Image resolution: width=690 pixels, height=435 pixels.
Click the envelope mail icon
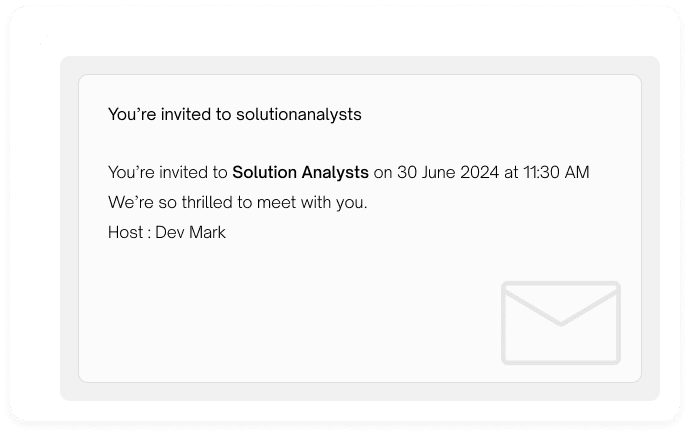click(x=561, y=323)
